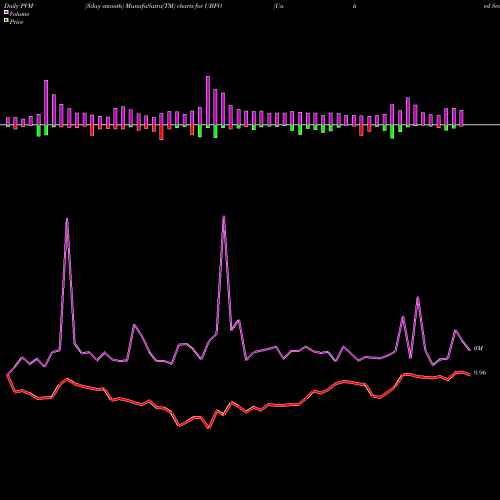
Task: Select the Price legend label
Action: [16, 22]
